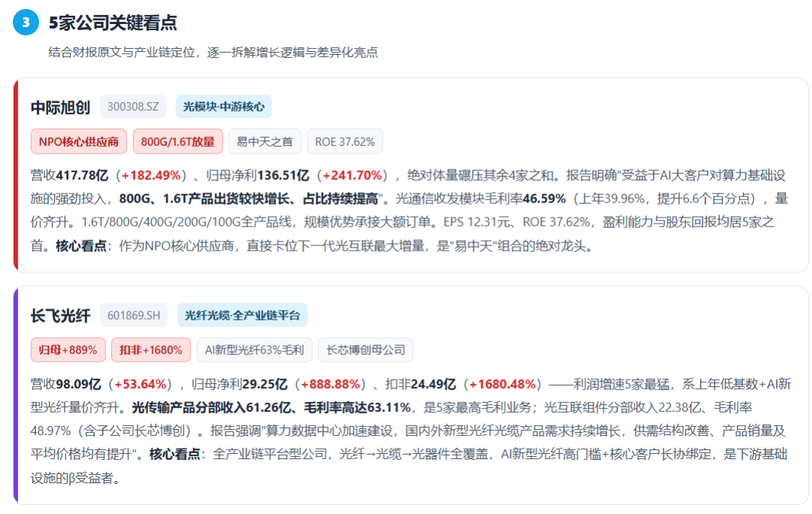Select the heading 5家公司关键看点
812x514 pixels.
pyautogui.click(x=113, y=23)
